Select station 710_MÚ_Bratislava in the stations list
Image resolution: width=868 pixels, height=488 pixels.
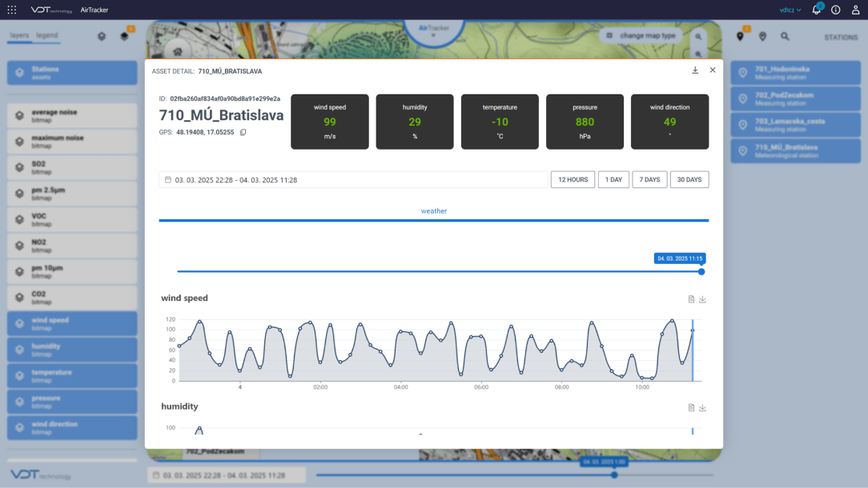click(x=795, y=150)
